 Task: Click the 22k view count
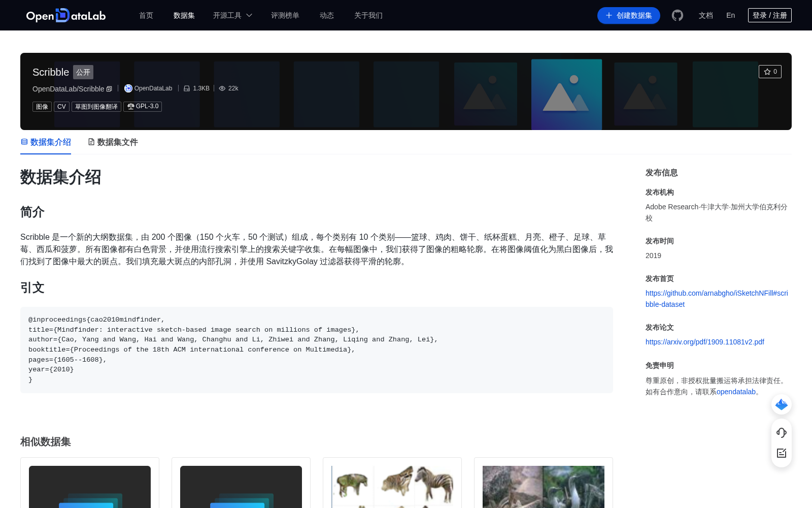pyautogui.click(x=233, y=88)
